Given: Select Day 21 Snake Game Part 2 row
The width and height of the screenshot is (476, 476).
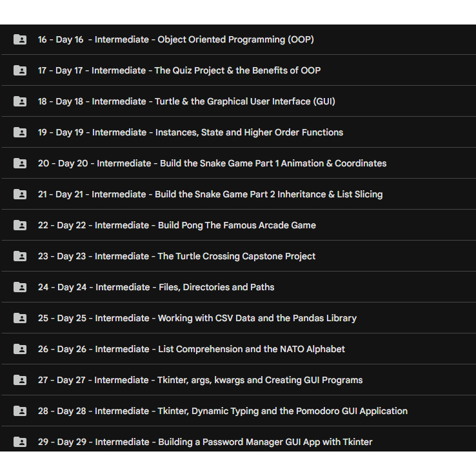Looking at the screenshot, I should (x=210, y=194).
